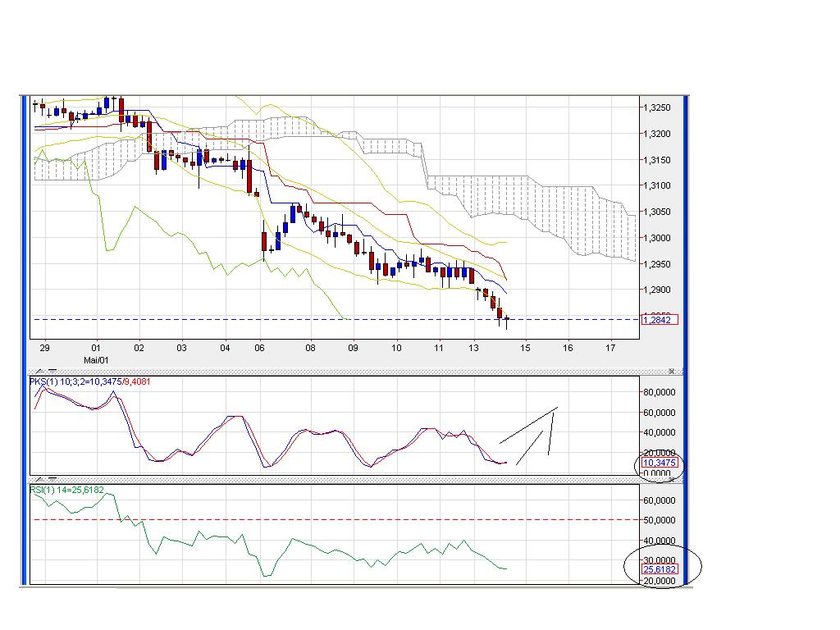Click the date label 17 on time axis
This screenshot has width=840, height=630.
click(x=610, y=348)
